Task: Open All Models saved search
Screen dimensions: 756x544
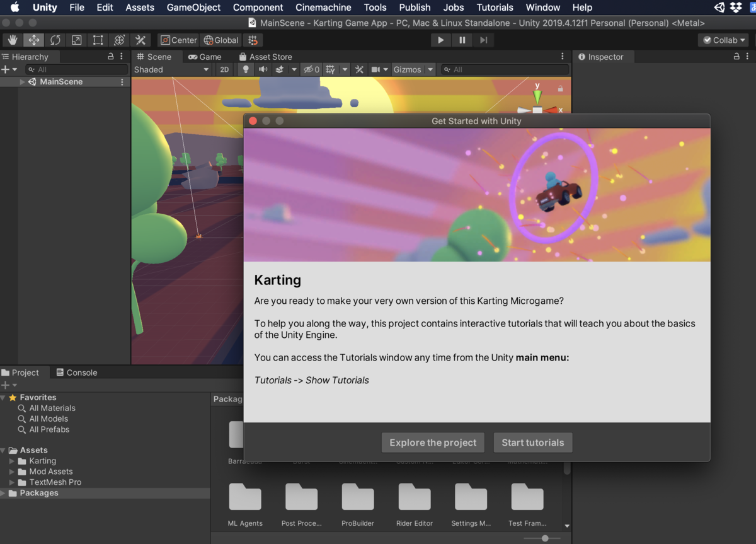Action: 49,419
